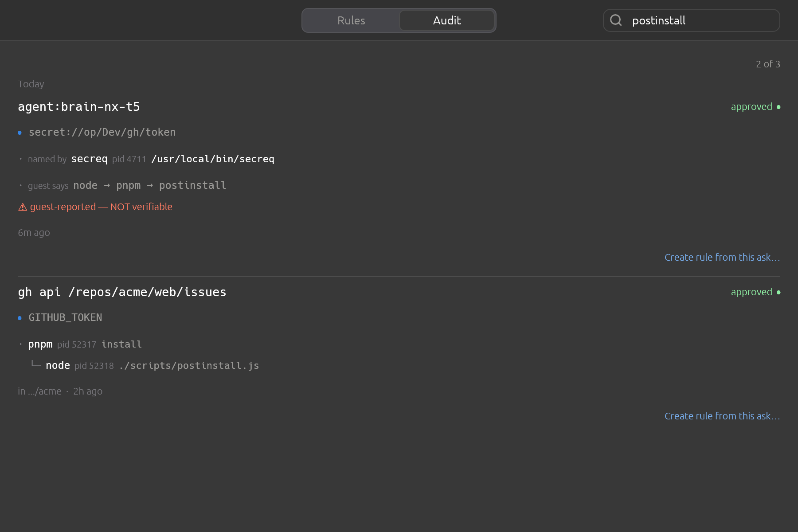
Task: Click the blue dot beside GITHUB_TOKEN
Action: coord(20,318)
